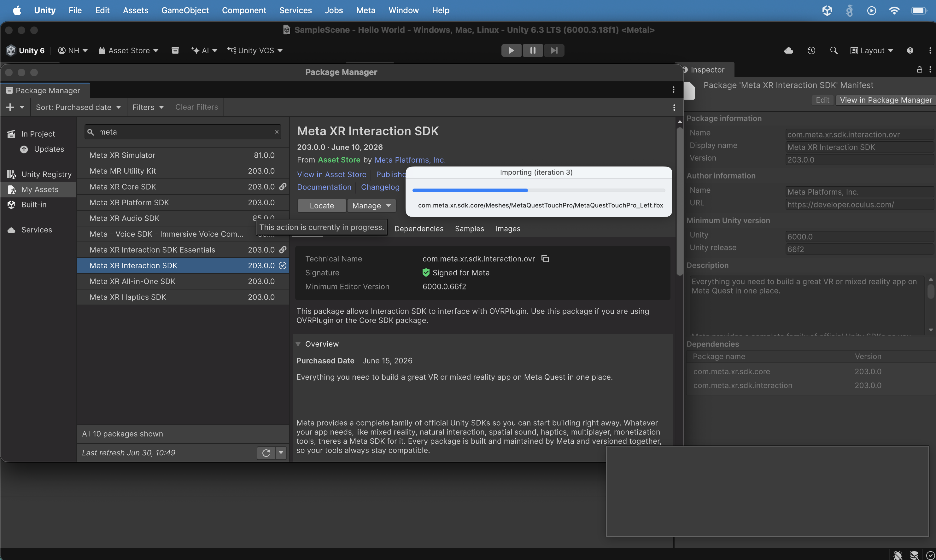936x560 pixels.
Task: Click the Pause button in toolbar
Action: [x=533, y=50]
